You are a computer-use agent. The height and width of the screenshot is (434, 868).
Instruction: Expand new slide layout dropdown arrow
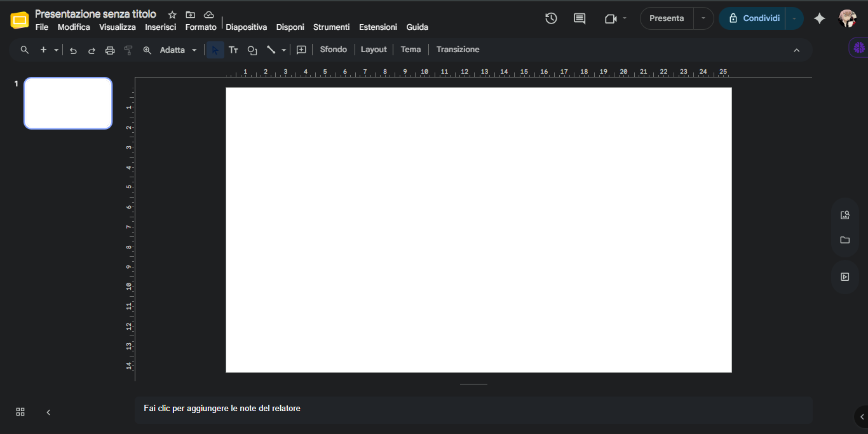[56, 50]
